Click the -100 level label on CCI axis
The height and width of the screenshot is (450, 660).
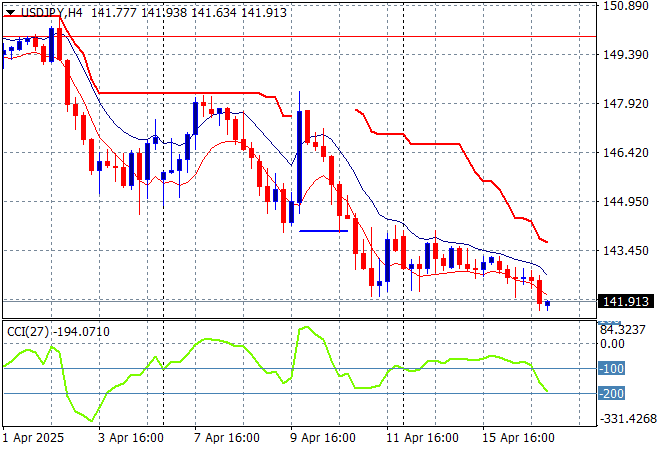tap(611, 368)
